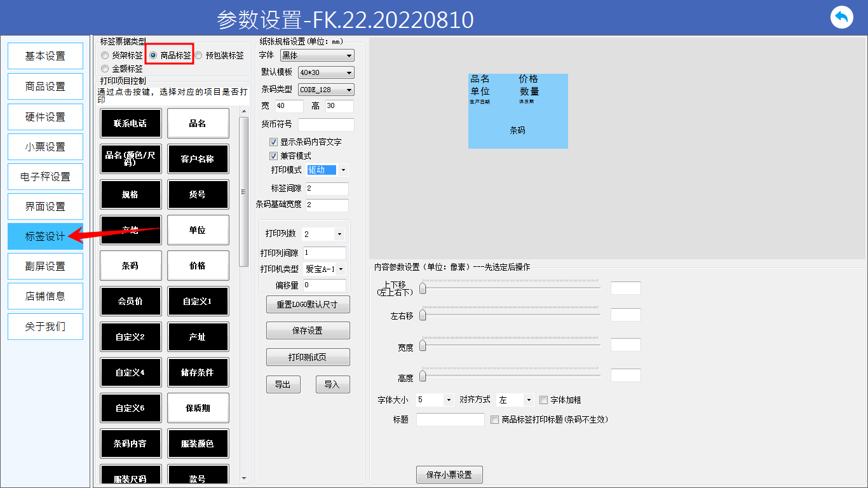Select the 货架标签 radio button

pyautogui.click(x=105, y=56)
